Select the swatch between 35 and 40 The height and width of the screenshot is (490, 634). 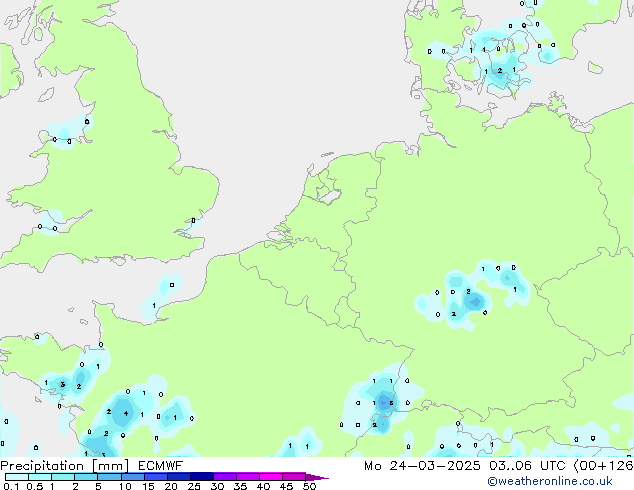click(x=247, y=477)
